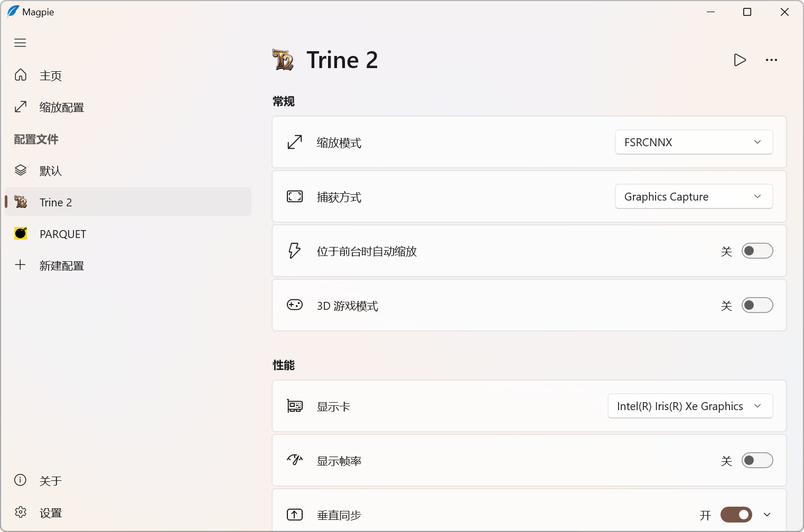Click the plus icon for 新建配置
Image resolution: width=804 pixels, height=532 pixels.
tap(20, 264)
